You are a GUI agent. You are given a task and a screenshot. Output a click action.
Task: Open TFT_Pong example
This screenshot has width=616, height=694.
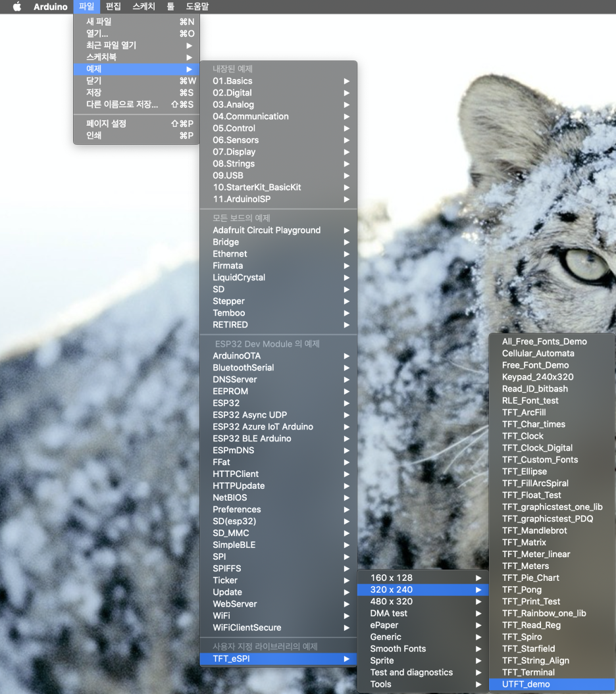(x=552, y=590)
